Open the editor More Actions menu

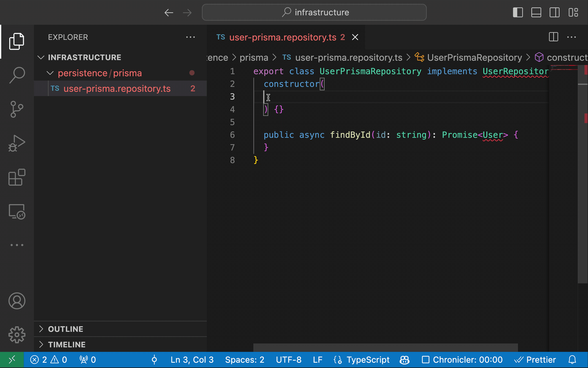pos(571,37)
